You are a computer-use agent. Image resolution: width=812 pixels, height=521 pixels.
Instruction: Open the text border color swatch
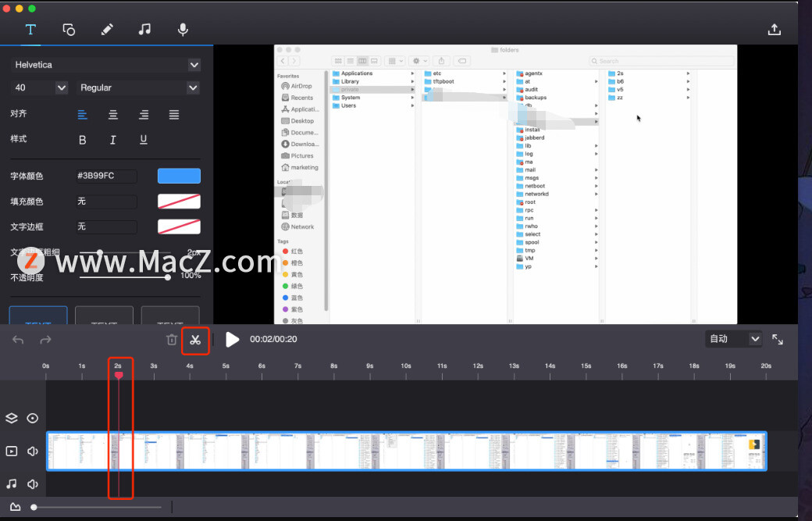click(179, 227)
